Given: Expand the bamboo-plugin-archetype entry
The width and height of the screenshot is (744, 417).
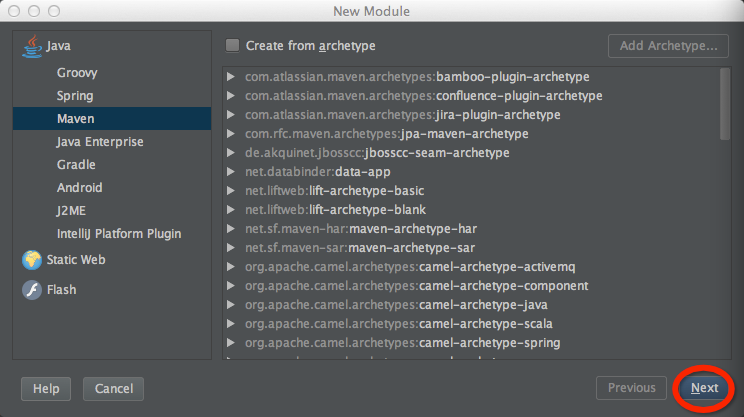Looking at the screenshot, I should click(231, 77).
